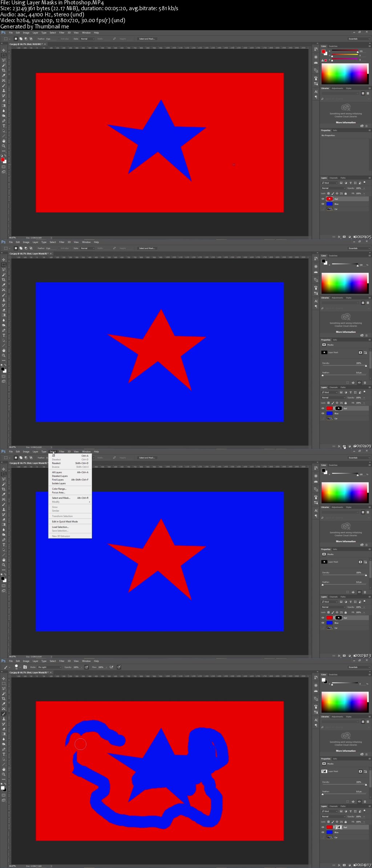Screen dimensions: 372x868
Task: Click pixel mask icon in 00:02:09 Properties panel
Action: point(360,352)
